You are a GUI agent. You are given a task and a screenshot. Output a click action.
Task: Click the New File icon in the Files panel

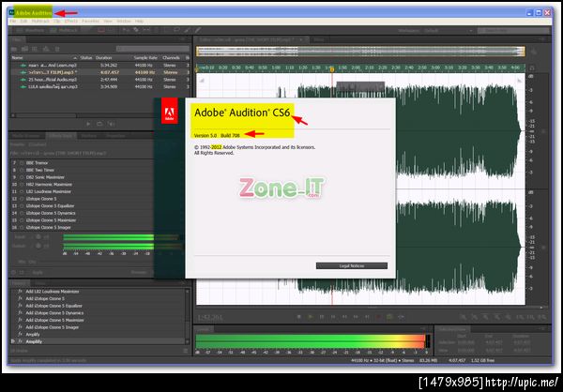tap(36, 49)
